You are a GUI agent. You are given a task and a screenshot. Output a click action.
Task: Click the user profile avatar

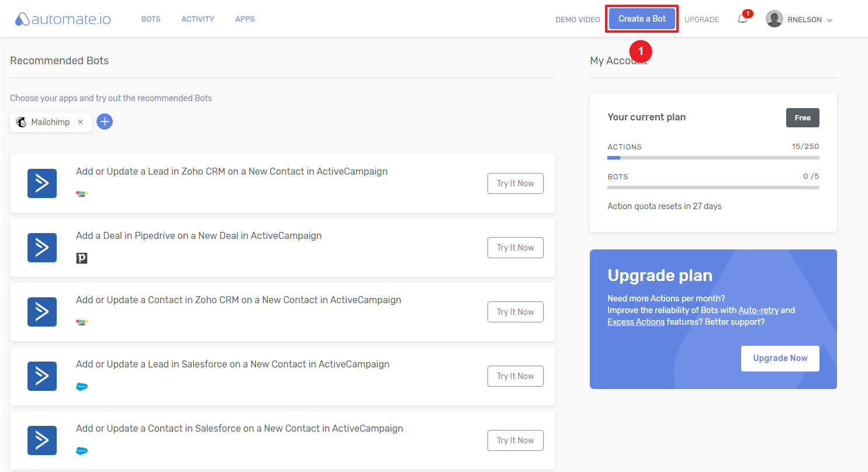pyautogui.click(x=774, y=19)
